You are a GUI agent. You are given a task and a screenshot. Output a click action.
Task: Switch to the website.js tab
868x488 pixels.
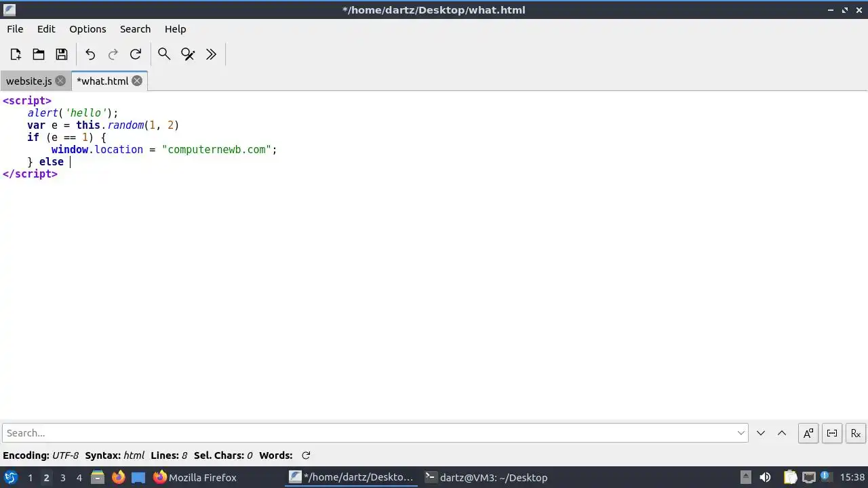pos(28,81)
